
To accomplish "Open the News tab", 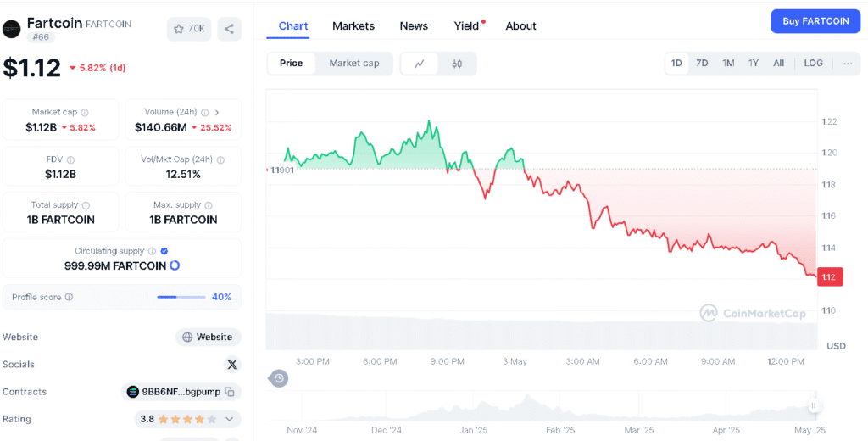I will (414, 26).
